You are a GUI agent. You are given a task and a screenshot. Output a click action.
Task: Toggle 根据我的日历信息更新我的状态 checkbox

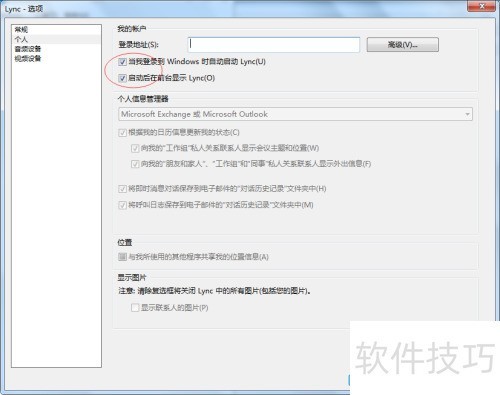tap(122, 133)
